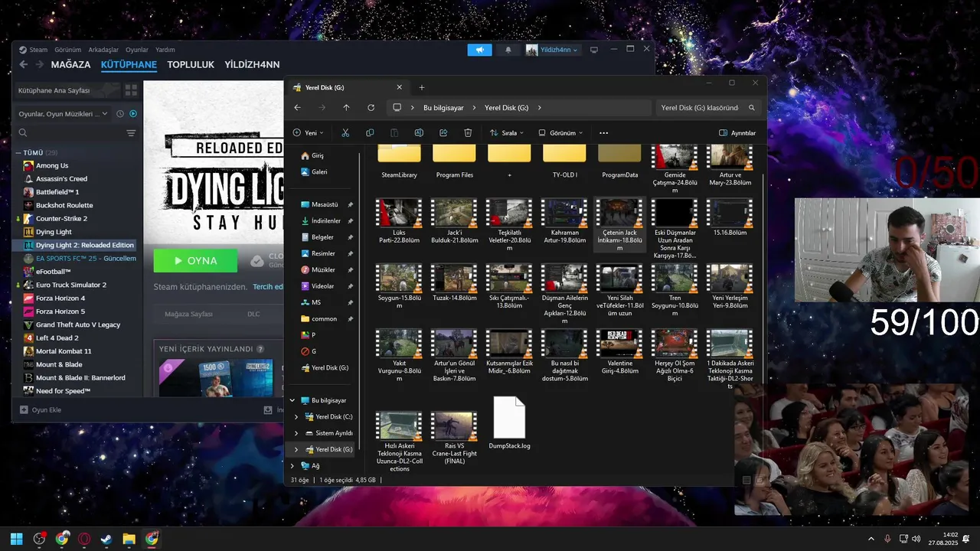
Task: Refresh the Yerel Disk (G:) folder
Action: [x=371, y=108]
